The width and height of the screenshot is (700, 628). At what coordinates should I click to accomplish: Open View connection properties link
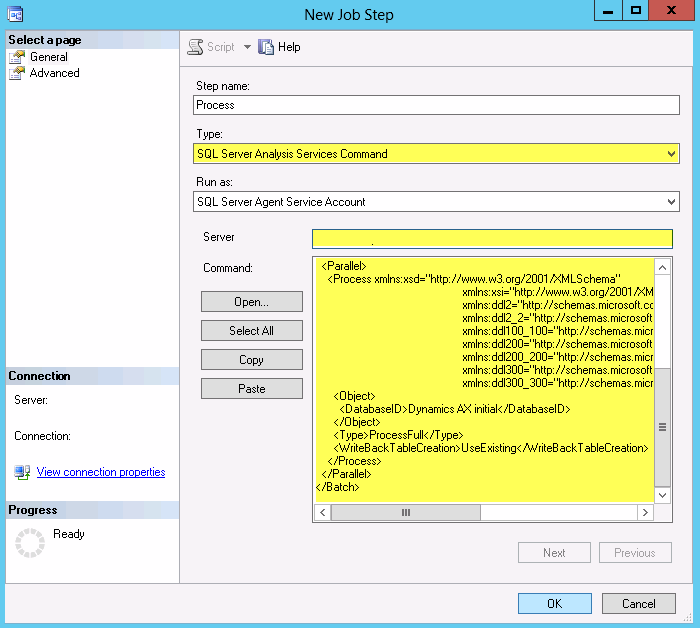[101, 472]
